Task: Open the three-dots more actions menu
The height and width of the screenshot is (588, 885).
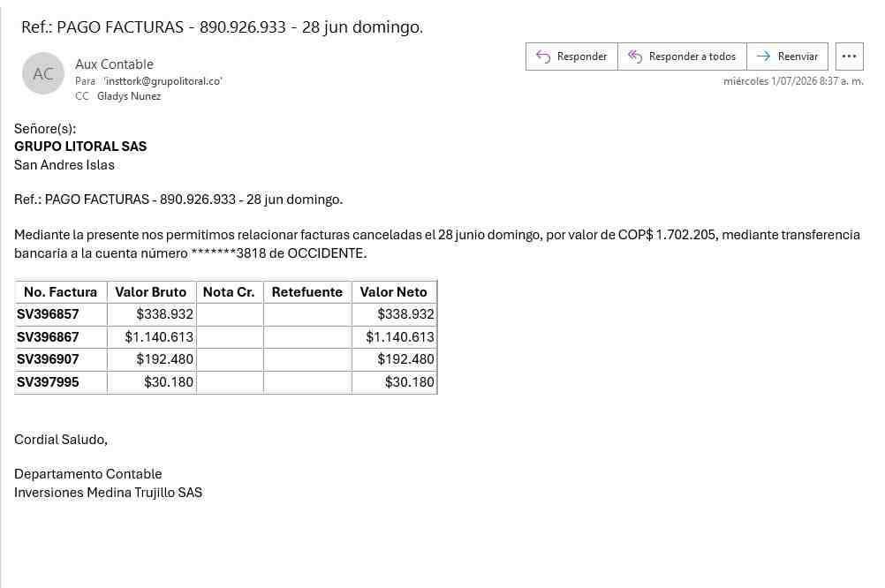Action: pos(849,57)
